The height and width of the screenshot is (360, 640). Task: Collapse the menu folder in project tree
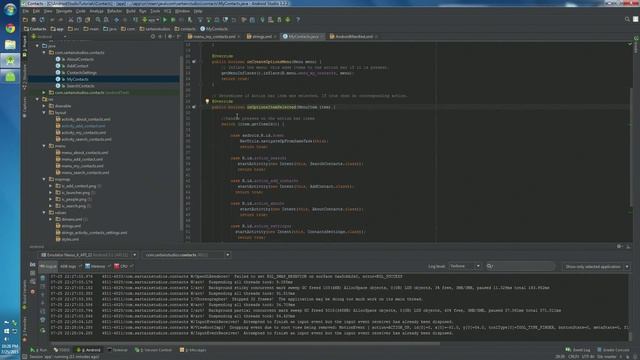pyautogui.click(x=44, y=146)
